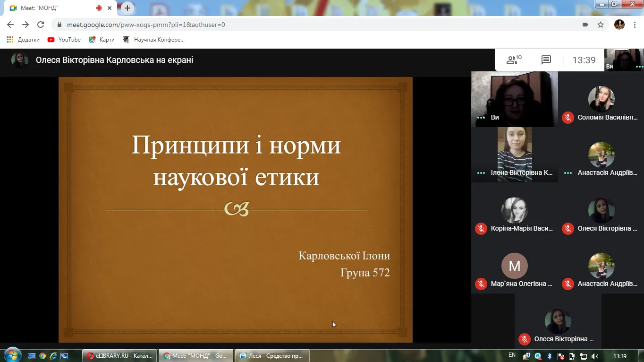Click the EN language indicator in taskbar
The width and height of the screenshot is (644, 362).
[x=512, y=355]
